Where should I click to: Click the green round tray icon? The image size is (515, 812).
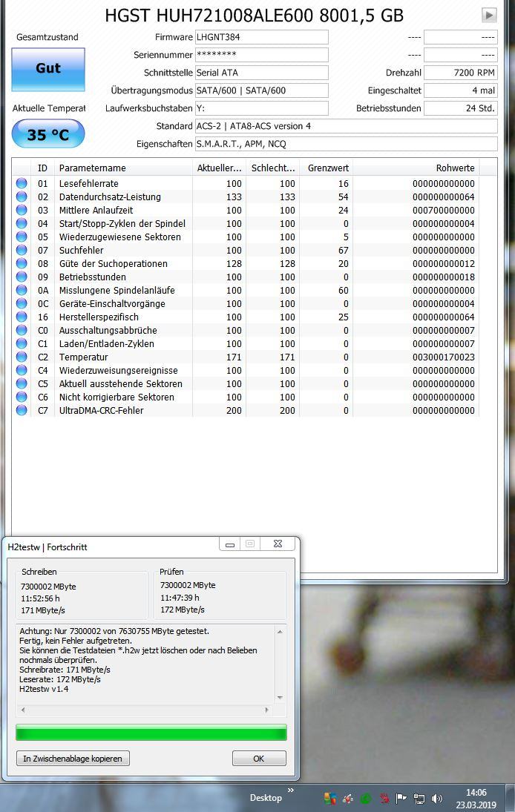(365, 799)
